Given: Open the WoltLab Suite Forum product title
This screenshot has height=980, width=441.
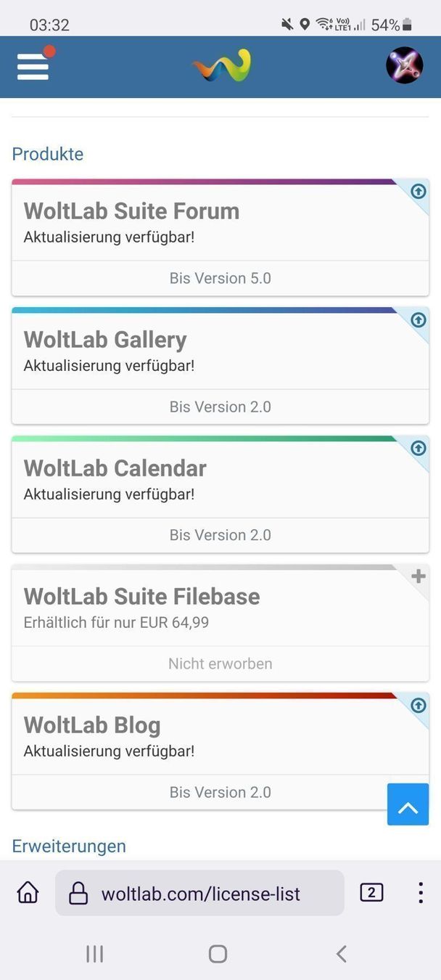Looking at the screenshot, I should tap(131, 211).
